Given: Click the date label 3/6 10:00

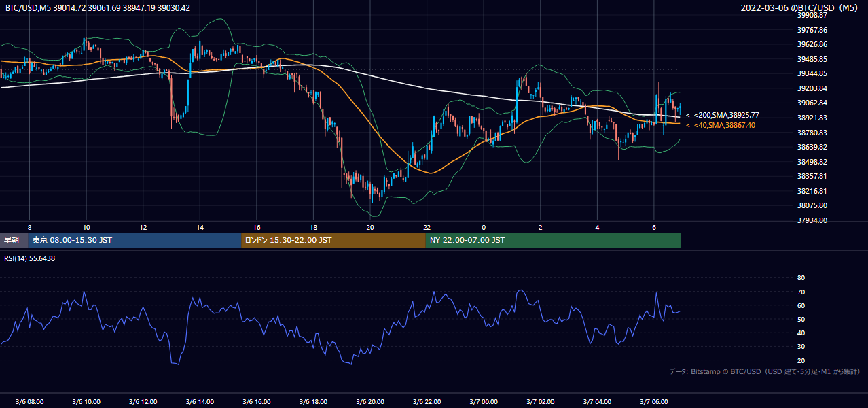Looking at the screenshot, I should click(86, 402).
